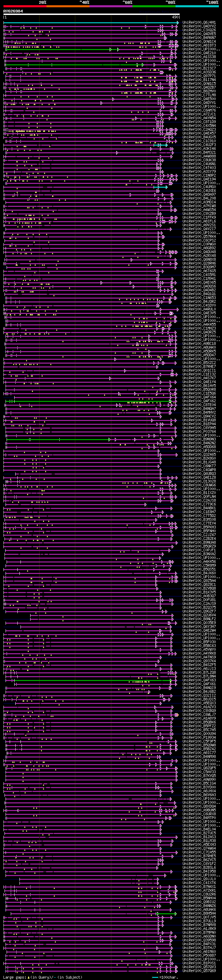The image size is (222, 980).
Task: Click the green ~80% identity legend bar
Action: (x=154, y=6)
